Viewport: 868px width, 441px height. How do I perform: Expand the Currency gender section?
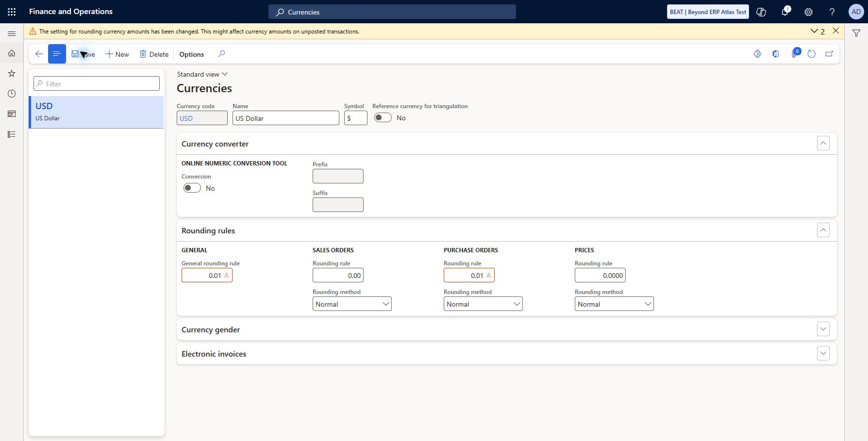pyautogui.click(x=823, y=329)
